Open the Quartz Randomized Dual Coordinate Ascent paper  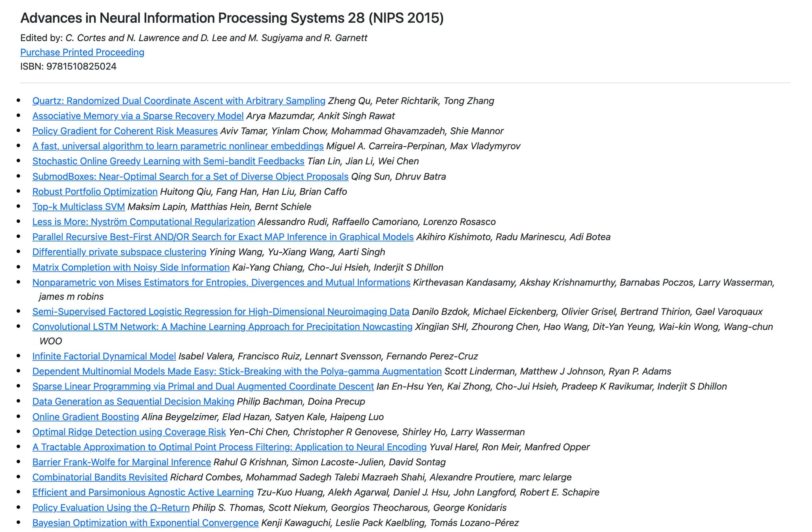[178, 101]
